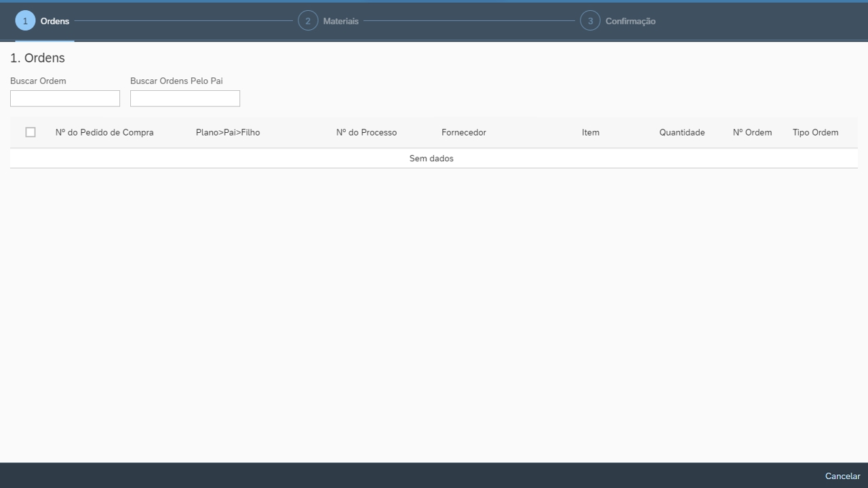868x488 pixels.
Task: Toggle the select-all checkbox in table header
Action: (x=31, y=132)
